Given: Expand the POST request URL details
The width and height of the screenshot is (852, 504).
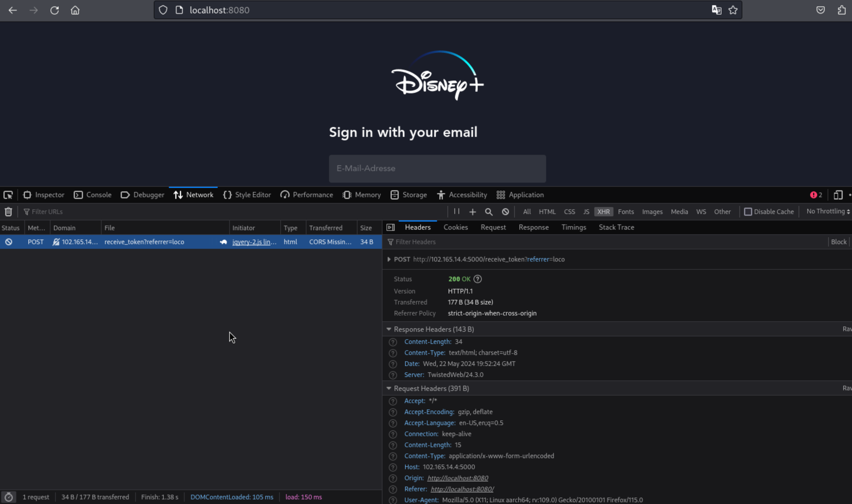Looking at the screenshot, I should click(x=389, y=260).
